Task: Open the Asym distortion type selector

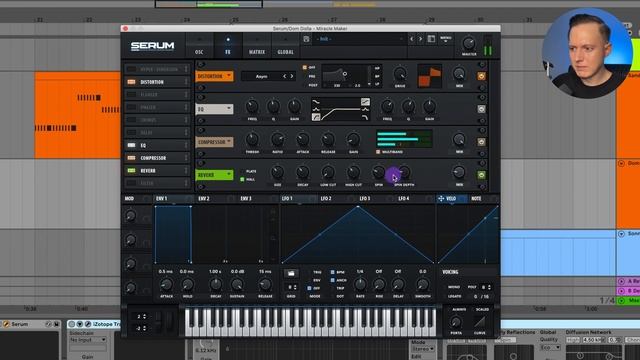Action: tap(268, 76)
